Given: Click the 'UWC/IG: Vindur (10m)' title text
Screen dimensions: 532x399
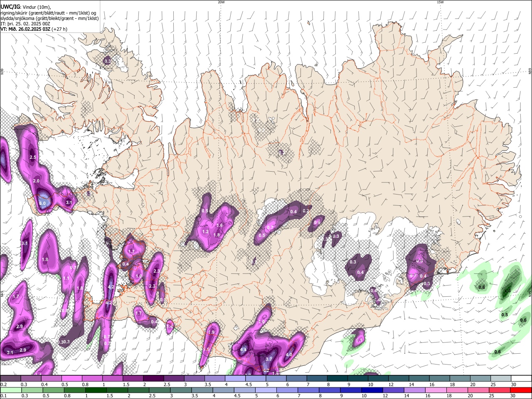Looking at the screenshot, I should click(25, 7).
